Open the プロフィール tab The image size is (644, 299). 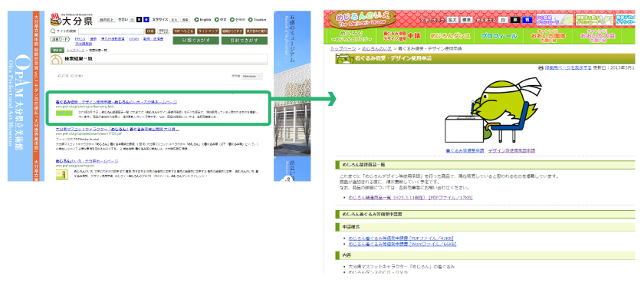(498, 36)
